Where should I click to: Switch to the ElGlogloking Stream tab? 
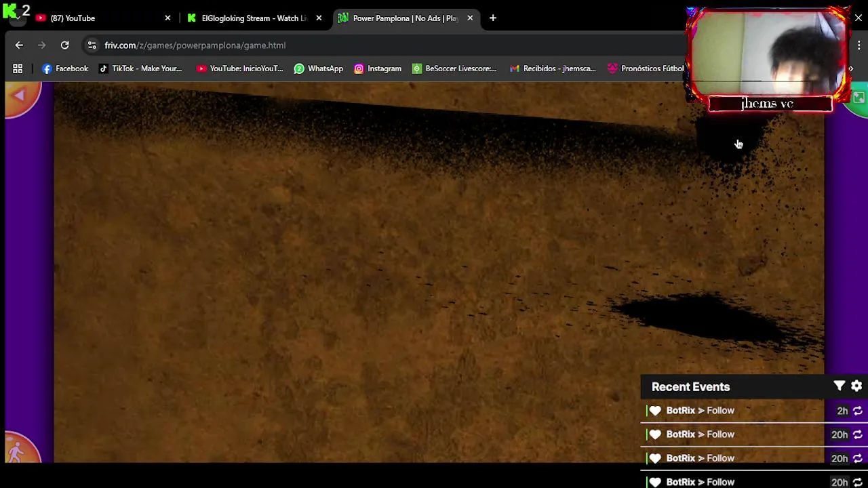[x=254, y=18]
